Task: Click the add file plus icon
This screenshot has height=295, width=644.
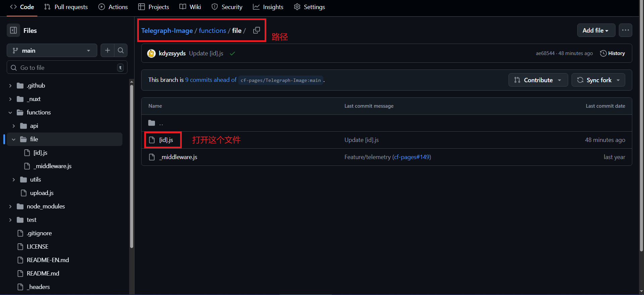Action: 107,50
